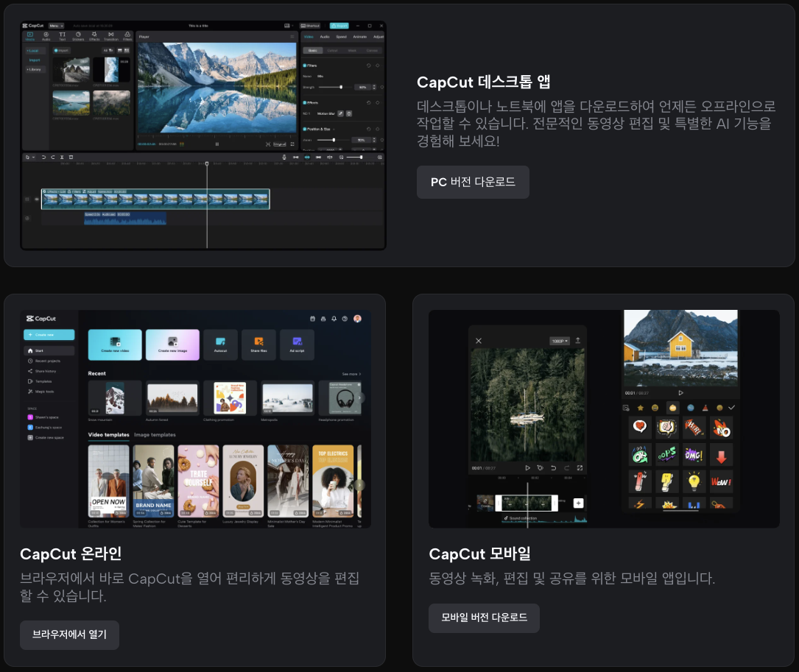Select the Speed tab in desktop properties panel
The image size is (799, 672).
(x=342, y=37)
